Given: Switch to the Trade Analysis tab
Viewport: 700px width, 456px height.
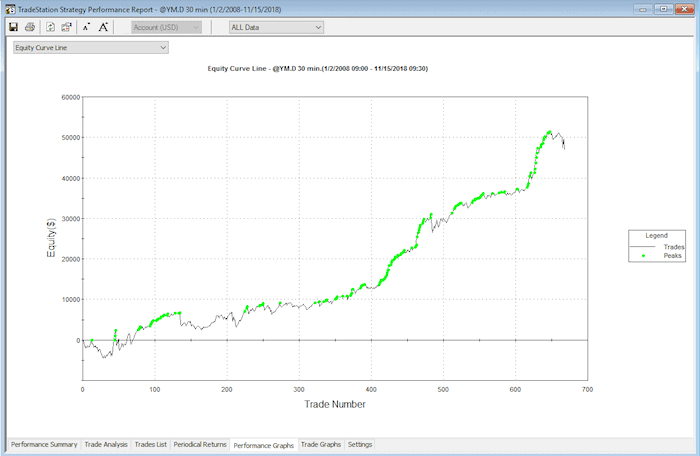Looking at the screenshot, I should tap(106, 444).
